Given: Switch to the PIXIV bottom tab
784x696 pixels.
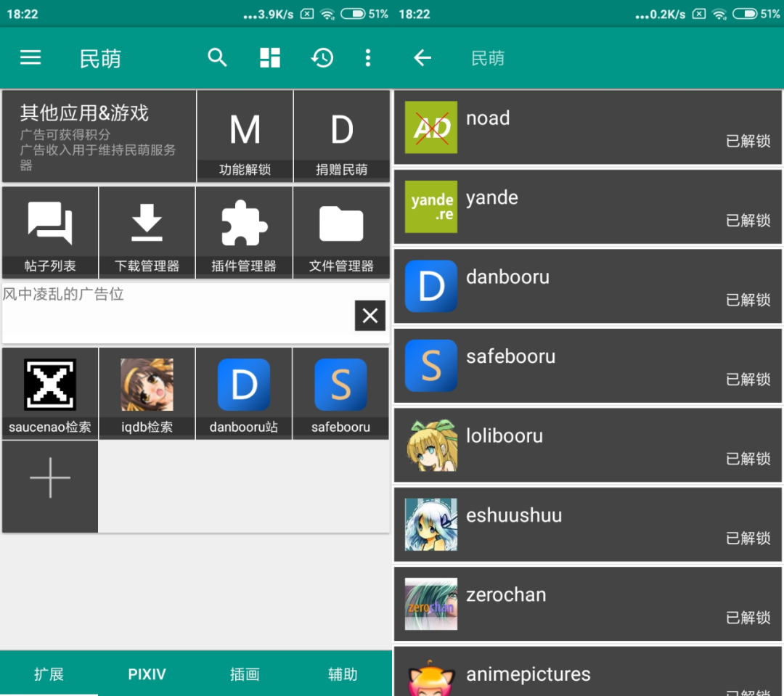Looking at the screenshot, I should point(147,674).
